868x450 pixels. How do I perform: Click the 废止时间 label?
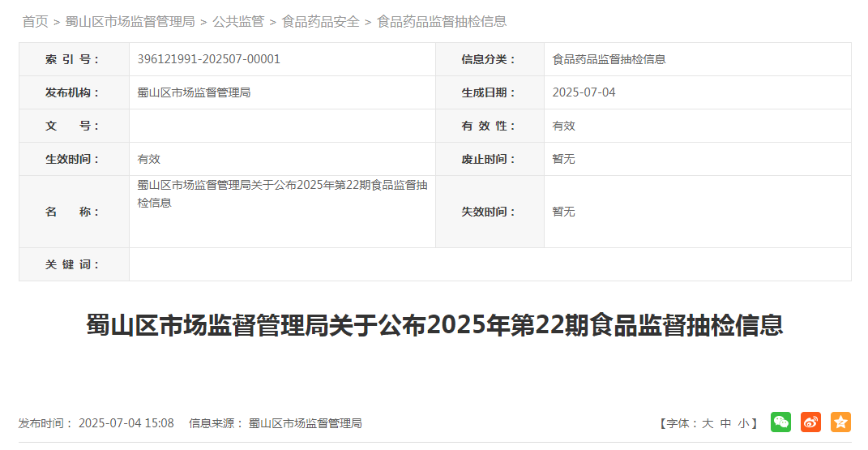[488, 159]
